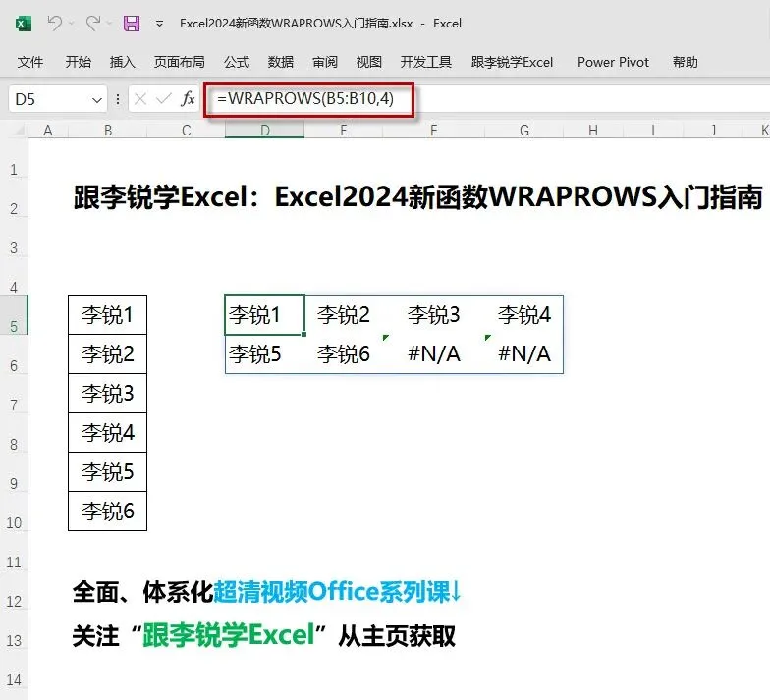Screen dimensions: 770x700
Task: Click the Undo arrow icon
Action: pos(55,24)
